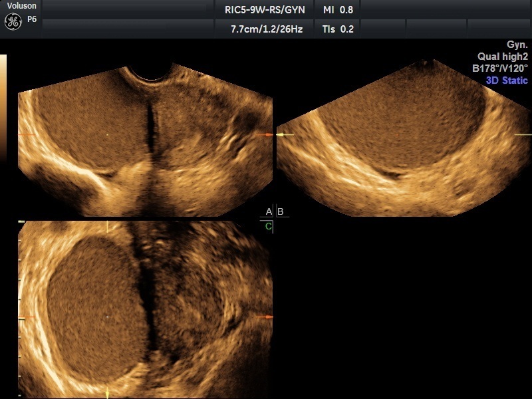Toggle the A plane display
This screenshot has width=532, height=399.
(x=267, y=213)
